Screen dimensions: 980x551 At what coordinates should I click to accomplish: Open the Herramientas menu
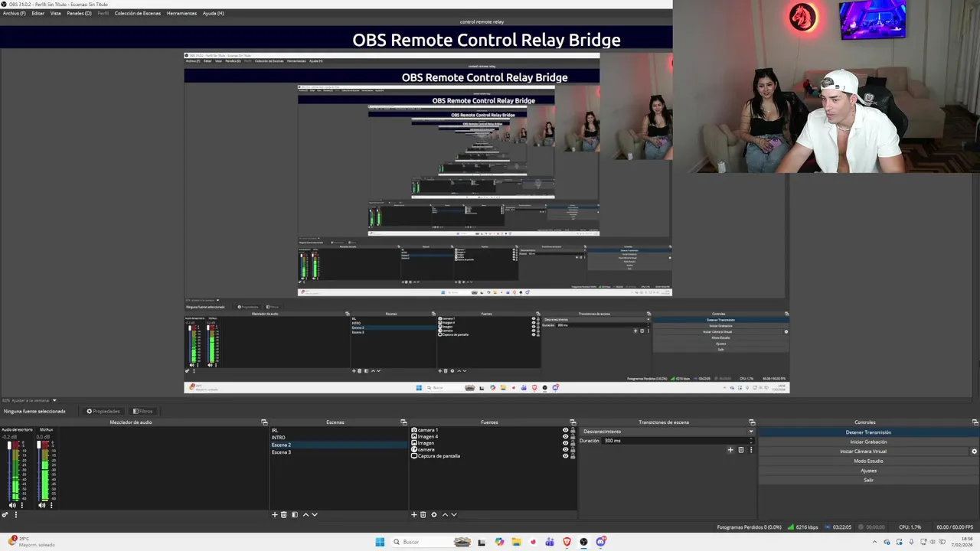181,13
